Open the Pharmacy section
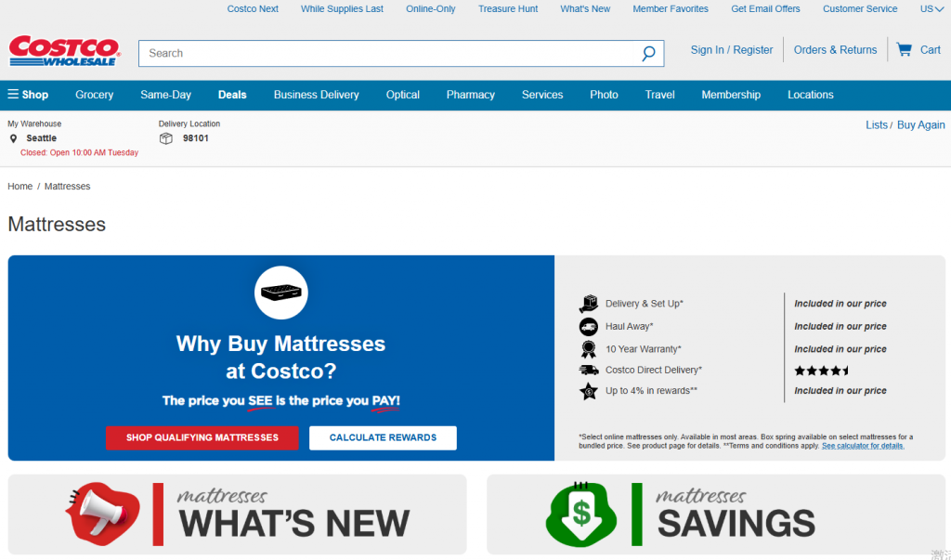This screenshot has width=951, height=560. 471,95
